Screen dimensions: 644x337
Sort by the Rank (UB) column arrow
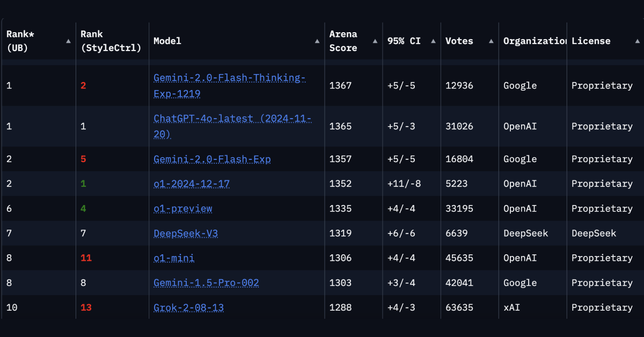pyautogui.click(x=68, y=41)
